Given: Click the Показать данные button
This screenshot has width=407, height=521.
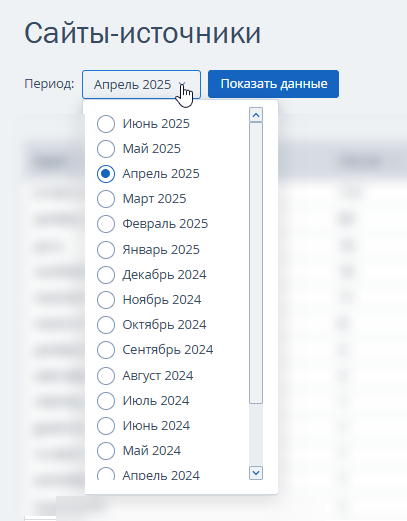Looking at the screenshot, I should click(x=273, y=84).
